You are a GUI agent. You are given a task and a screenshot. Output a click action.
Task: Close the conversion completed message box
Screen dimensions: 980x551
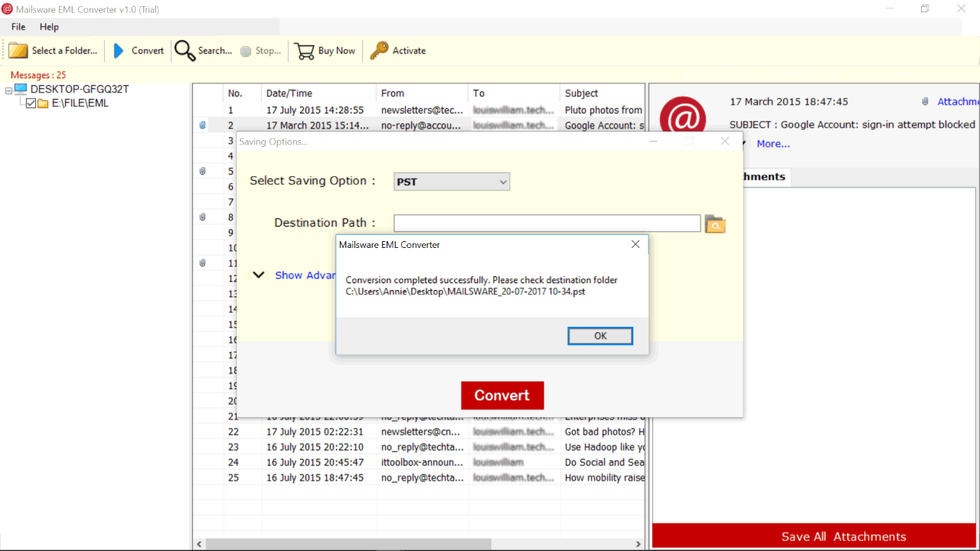(635, 245)
